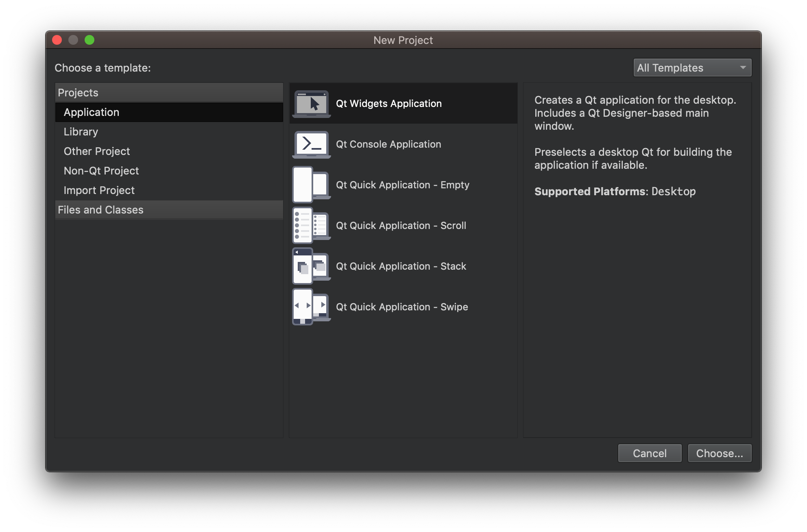Click the Cancel button
The width and height of the screenshot is (807, 532).
pyautogui.click(x=650, y=453)
